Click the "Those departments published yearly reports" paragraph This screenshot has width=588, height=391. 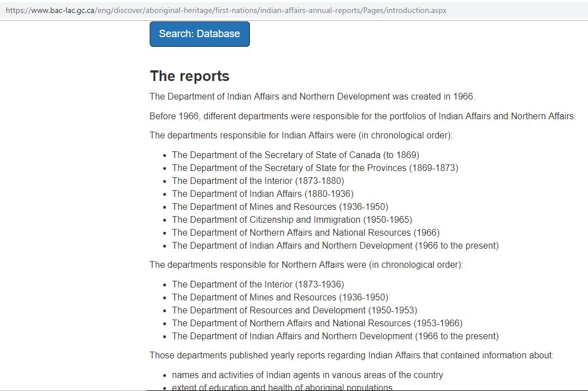352,355
